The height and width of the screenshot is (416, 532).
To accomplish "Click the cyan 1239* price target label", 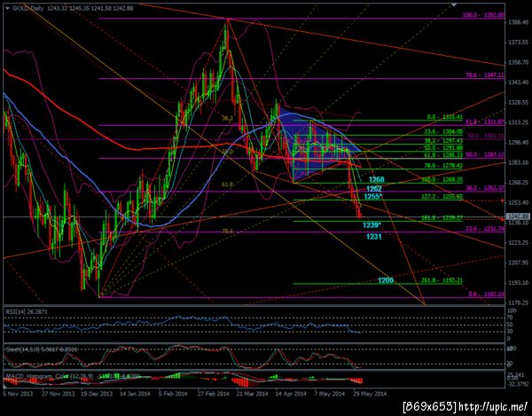I will tap(372, 225).
